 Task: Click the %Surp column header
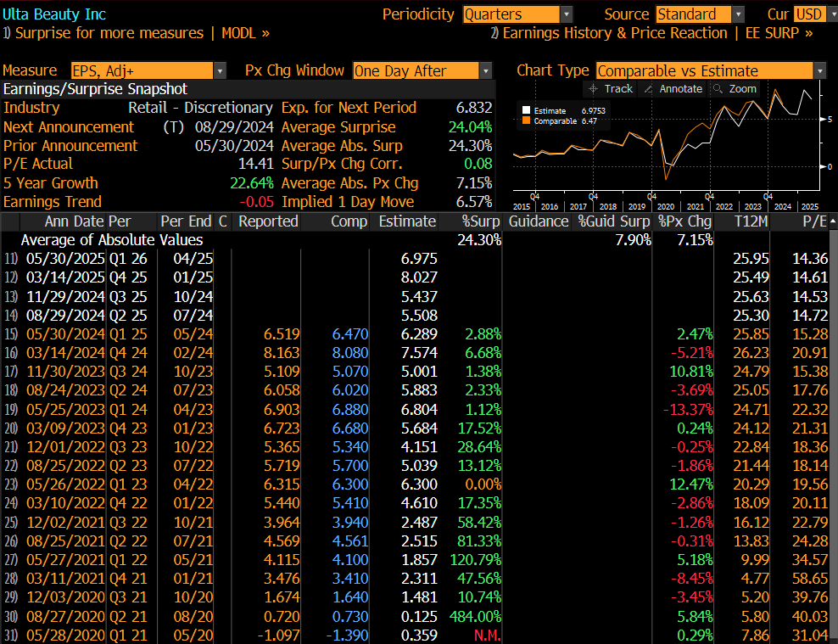click(480, 221)
